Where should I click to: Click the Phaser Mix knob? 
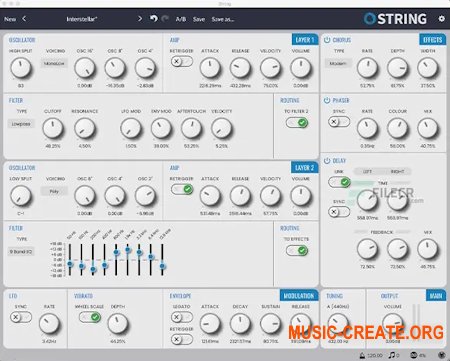[x=428, y=129]
